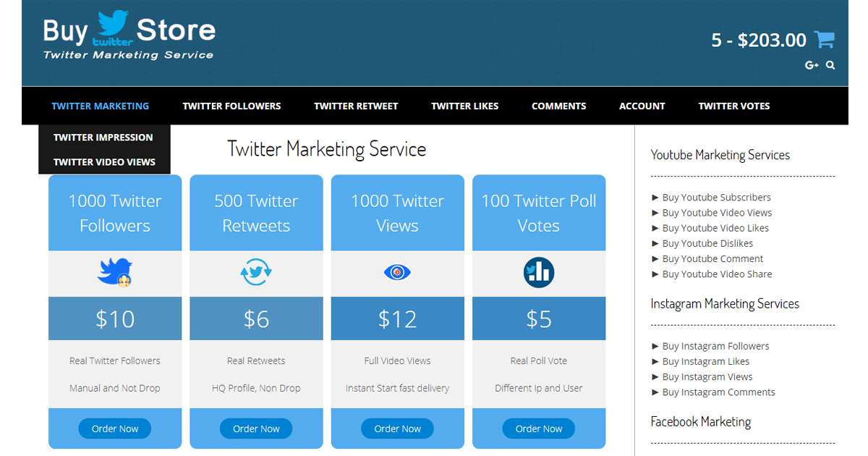Select Twitter Impression submenu item
Screen dimensions: 868x456
coord(103,138)
